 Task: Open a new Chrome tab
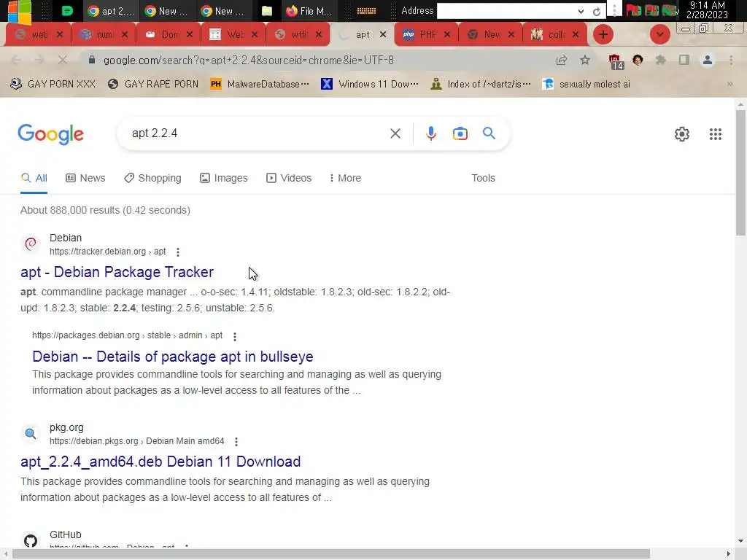click(603, 34)
